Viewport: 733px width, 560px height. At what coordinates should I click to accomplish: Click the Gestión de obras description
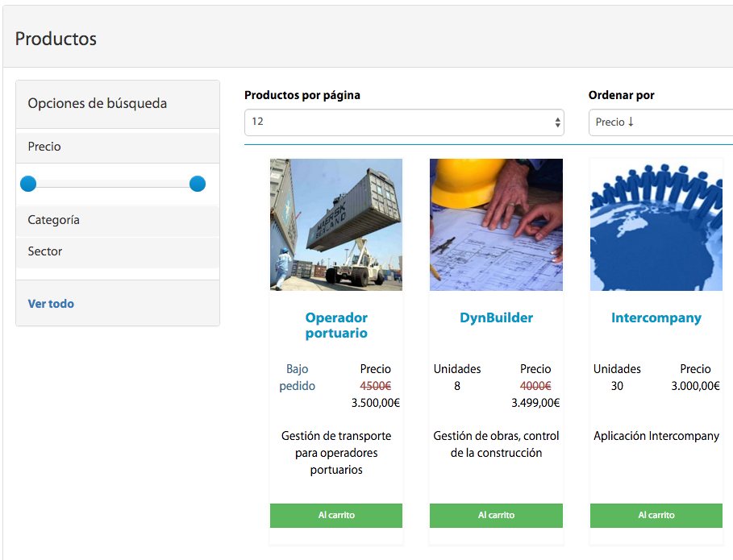pyautogui.click(x=496, y=444)
